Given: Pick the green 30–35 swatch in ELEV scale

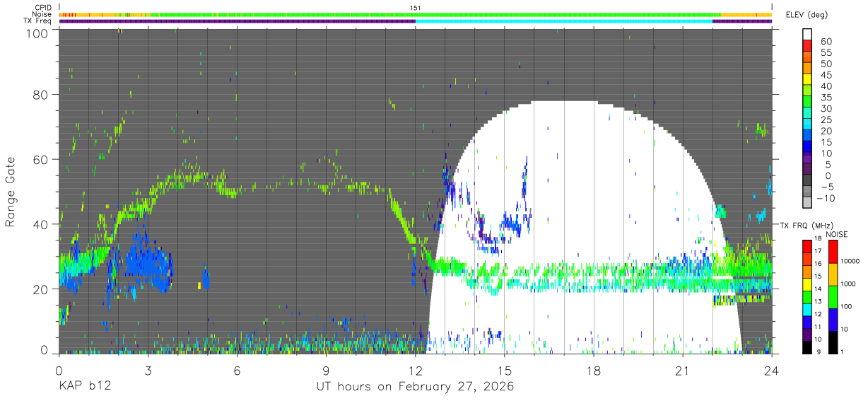Looking at the screenshot, I should 807,103.
